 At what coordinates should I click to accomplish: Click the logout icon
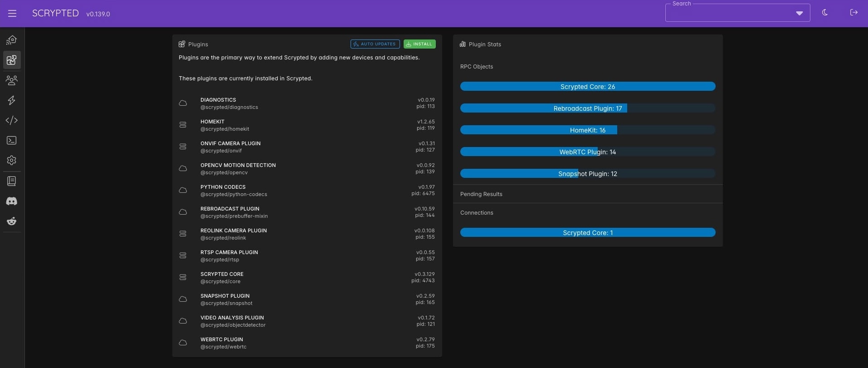(x=854, y=13)
